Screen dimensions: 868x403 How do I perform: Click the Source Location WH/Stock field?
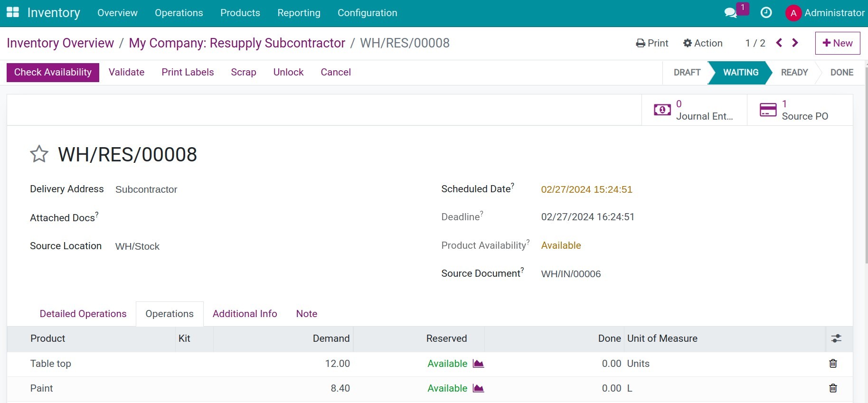point(137,246)
